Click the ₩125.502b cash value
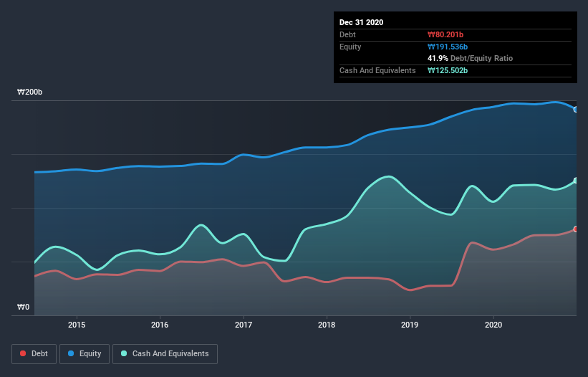588x377 pixels. (448, 70)
